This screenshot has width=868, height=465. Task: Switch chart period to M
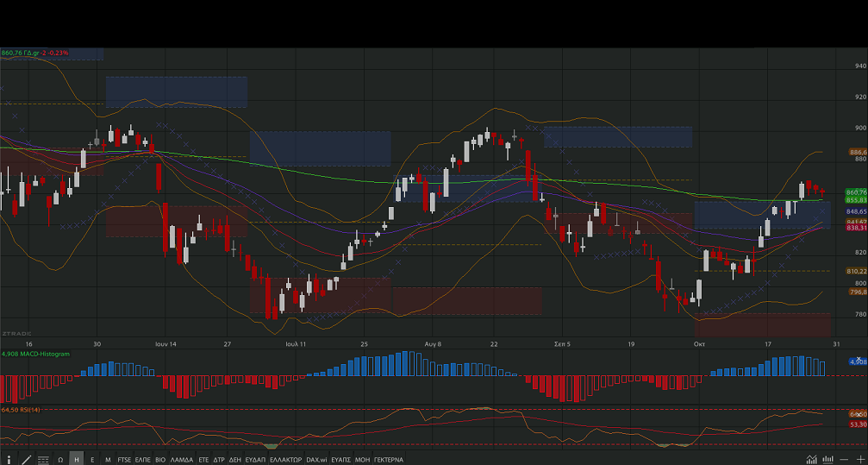pyautogui.click(x=108, y=460)
